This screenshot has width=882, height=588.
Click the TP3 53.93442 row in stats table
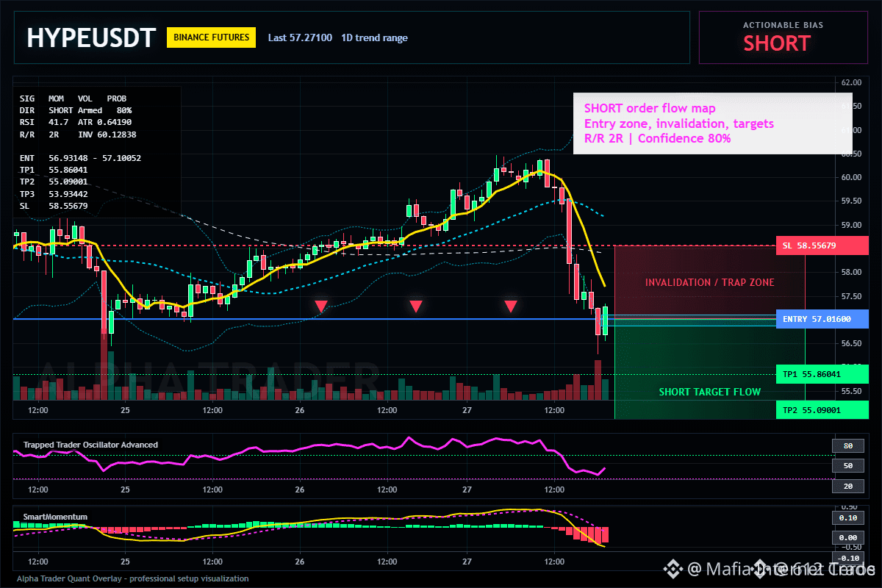click(x=54, y=193)
